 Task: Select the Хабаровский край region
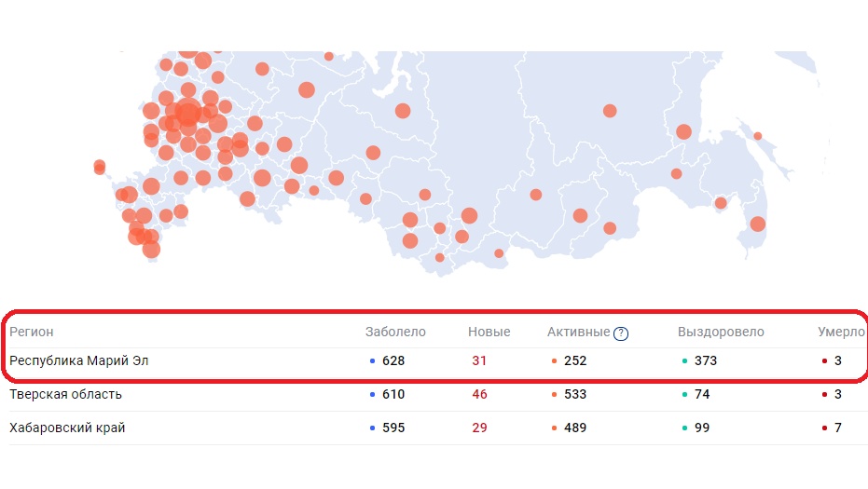(x=67, y=428)
